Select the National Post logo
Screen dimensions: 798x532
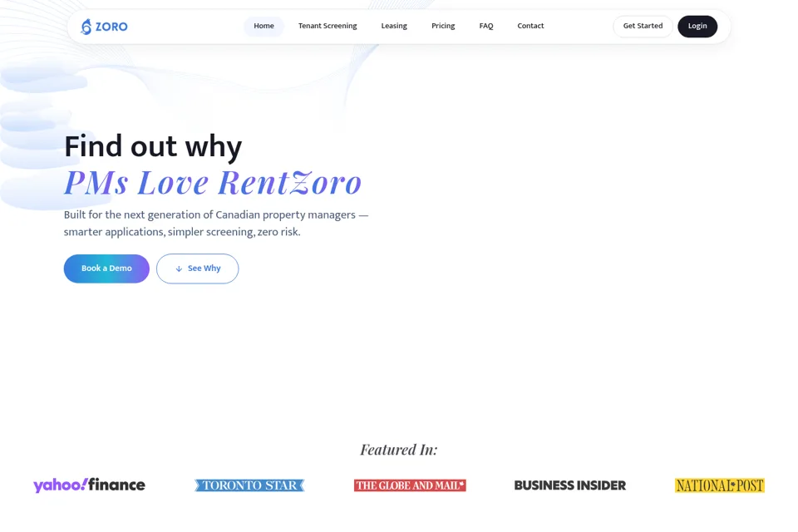720,485
